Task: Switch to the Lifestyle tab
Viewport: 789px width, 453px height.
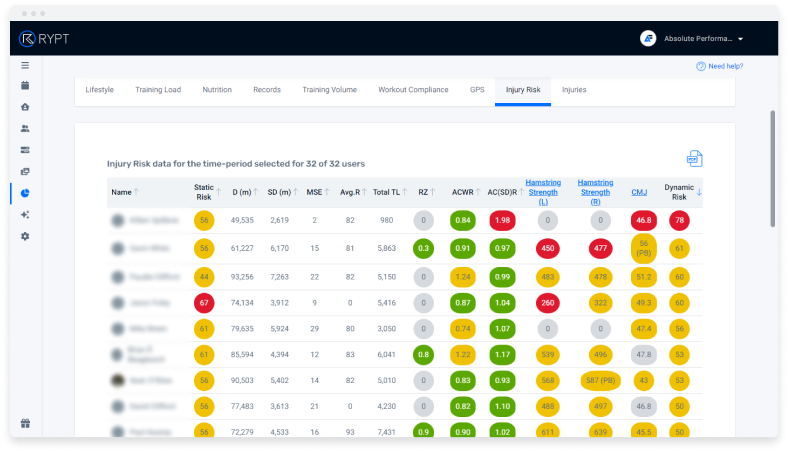Action: [x=99, y=90]
